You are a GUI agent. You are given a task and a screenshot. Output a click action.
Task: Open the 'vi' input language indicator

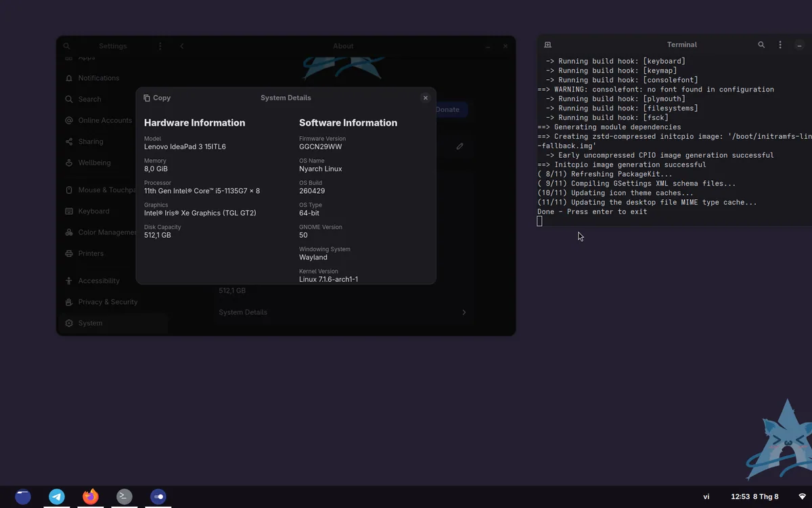(x=706, y=496)
